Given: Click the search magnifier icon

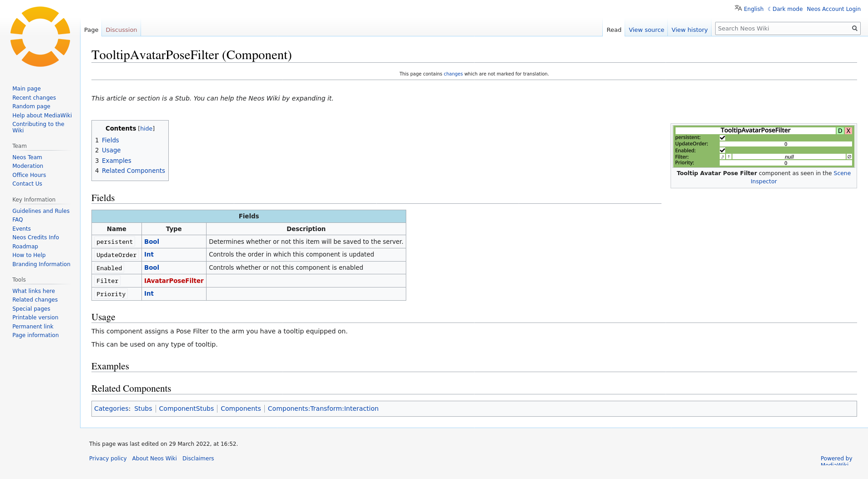Looking at the screenshot, I should (x=854, y=29).
